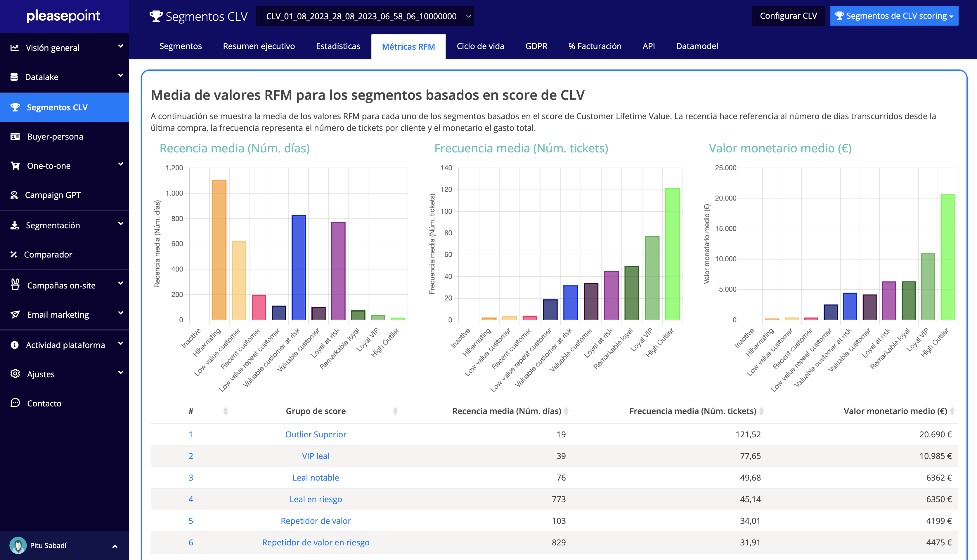
Task: Switch to the Resumen ejecutivo tab
Action: (x=259, y=46)
